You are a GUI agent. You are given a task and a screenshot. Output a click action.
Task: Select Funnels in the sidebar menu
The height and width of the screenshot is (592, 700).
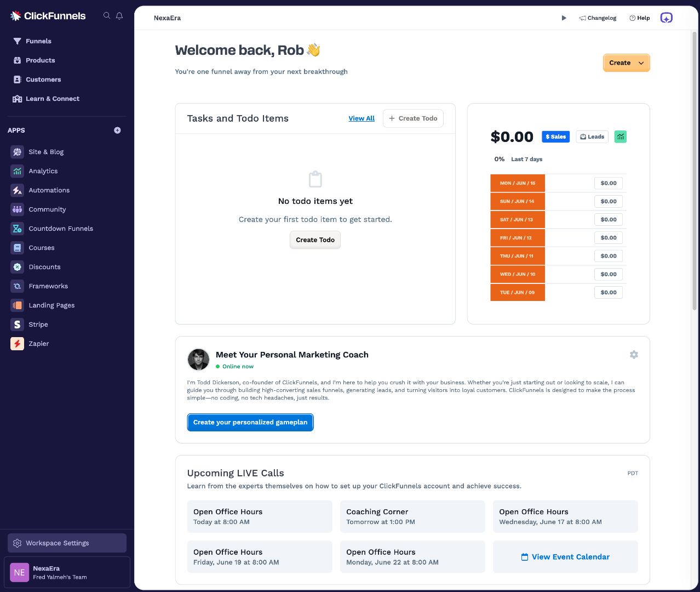38,41
